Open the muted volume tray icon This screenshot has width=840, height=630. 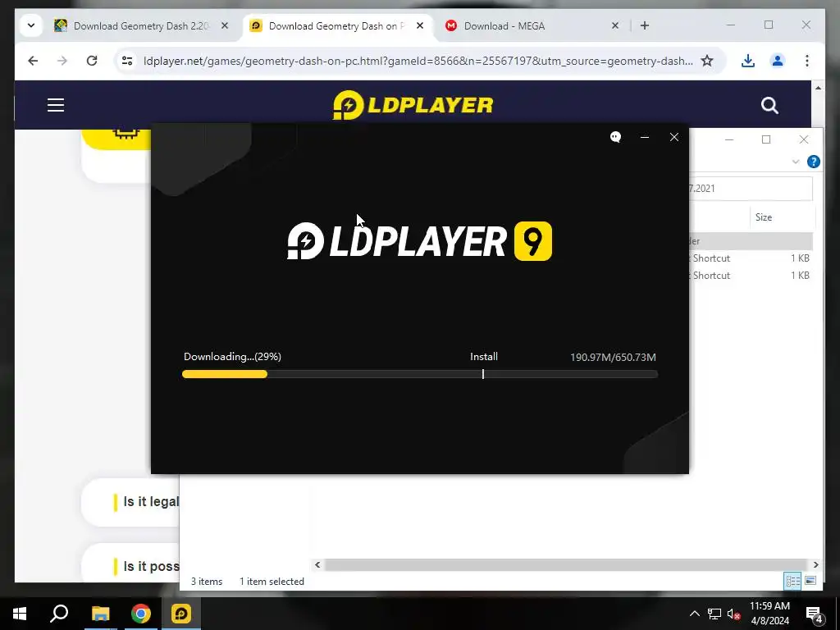point(733,614)
